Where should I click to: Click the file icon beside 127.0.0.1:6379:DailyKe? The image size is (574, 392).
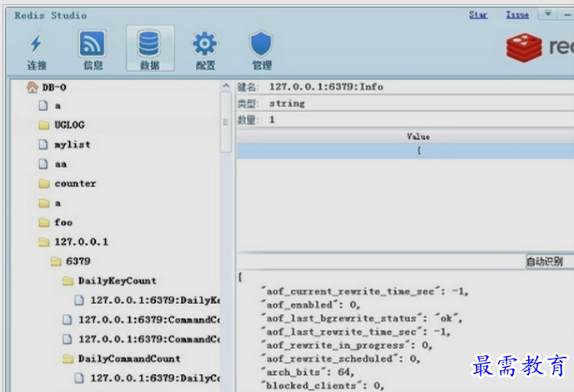79,300
